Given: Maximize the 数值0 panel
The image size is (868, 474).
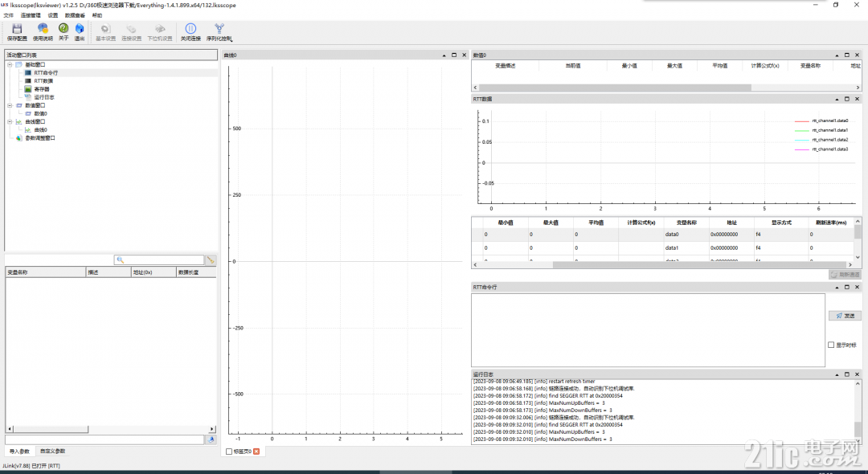Looking at the screenshot, I should coord(847,55).
